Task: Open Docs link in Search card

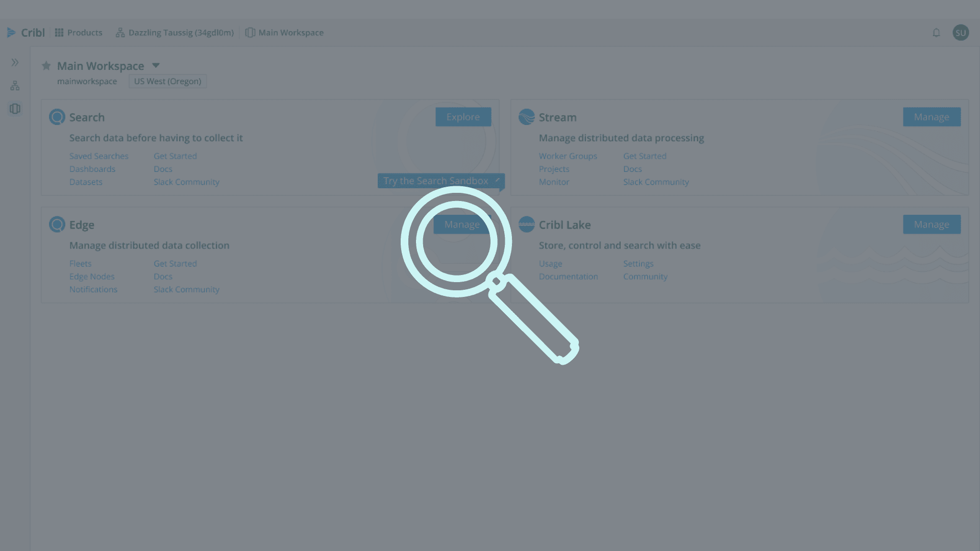Action: (x=163, y=169)
